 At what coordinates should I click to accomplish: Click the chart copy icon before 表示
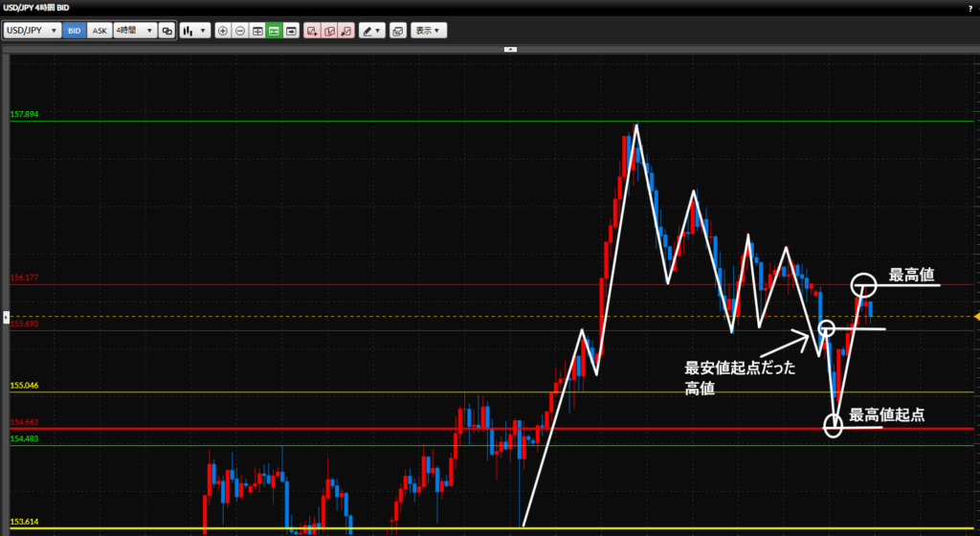click(398, 31)
